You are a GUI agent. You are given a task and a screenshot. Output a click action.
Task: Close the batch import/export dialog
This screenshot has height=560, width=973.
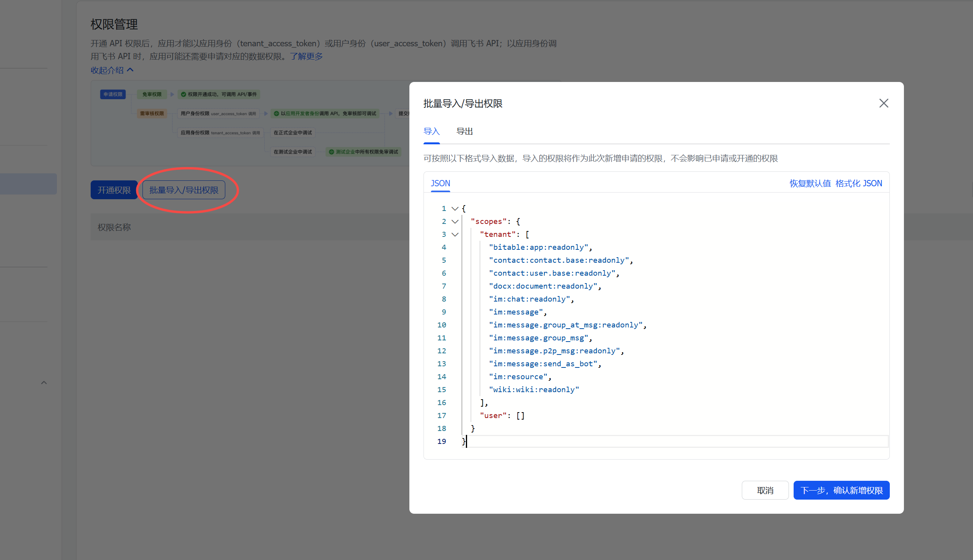pos(884,103)
